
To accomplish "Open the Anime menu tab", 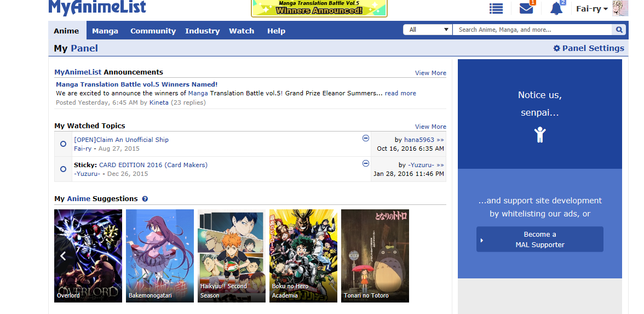I will pyautogui.click(x=66, y=31).
